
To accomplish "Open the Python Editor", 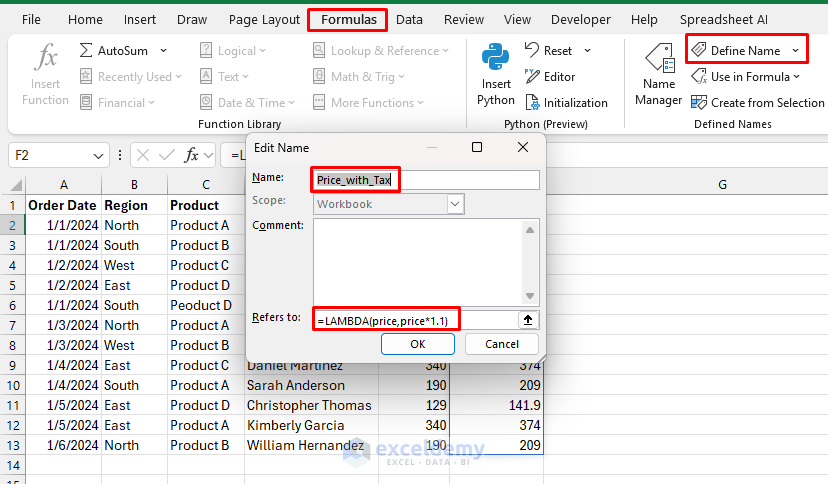I will [530, 77].
